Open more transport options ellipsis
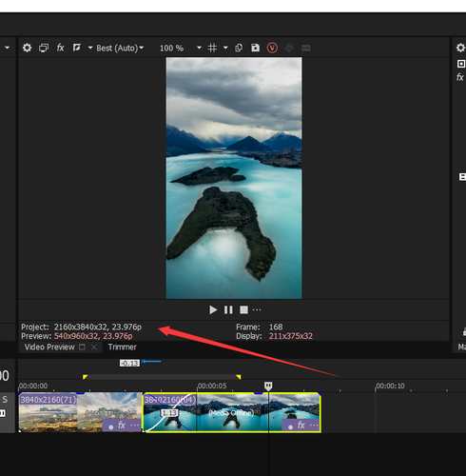Screen dimensions: 466x476 point(257,309)
